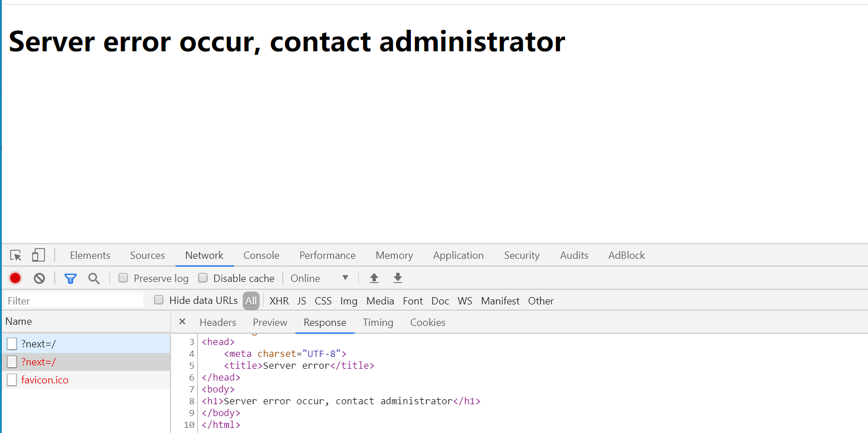Show the request Cookies tab

[x=428, y=322]
